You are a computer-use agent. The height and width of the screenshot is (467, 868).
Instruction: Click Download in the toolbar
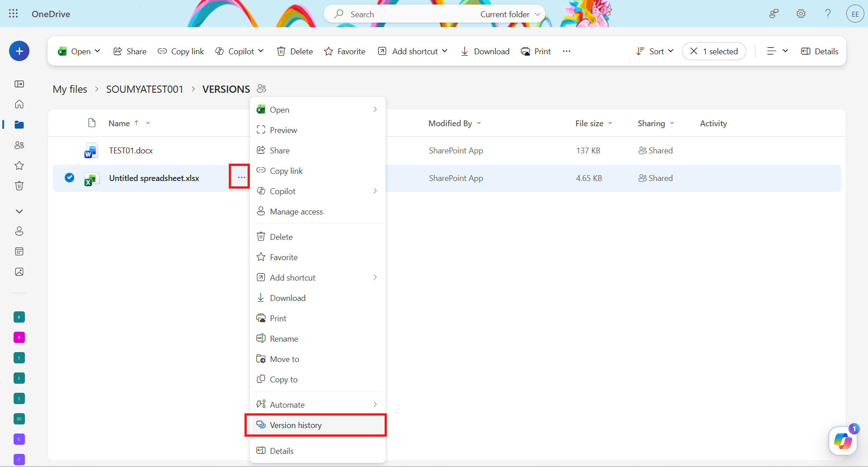coord(485,51)
